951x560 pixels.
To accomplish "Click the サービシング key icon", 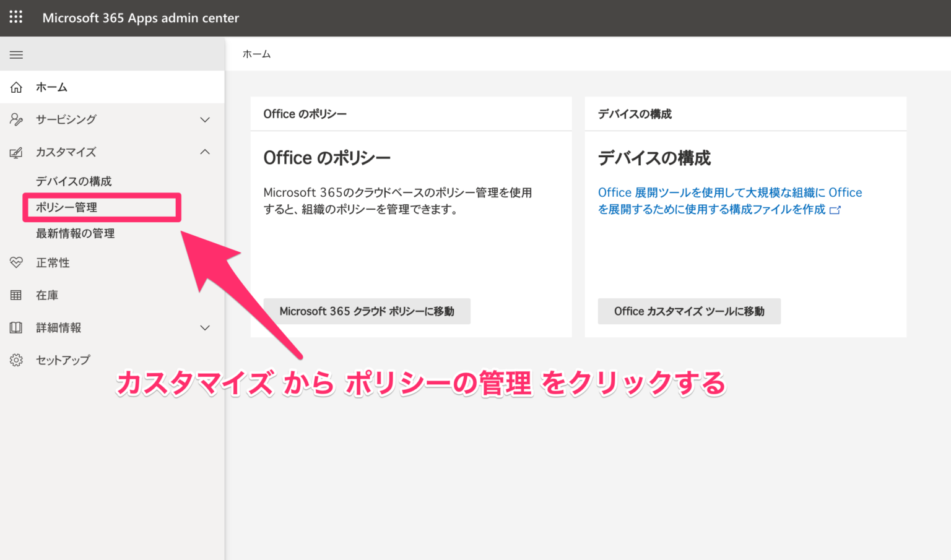I will (x=16, y=119).
